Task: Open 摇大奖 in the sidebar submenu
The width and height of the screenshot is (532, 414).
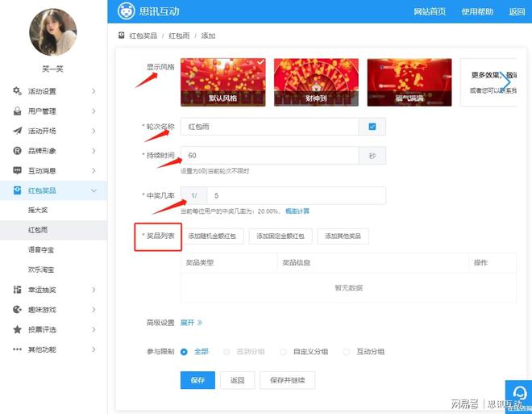Action: coord(39,211)
